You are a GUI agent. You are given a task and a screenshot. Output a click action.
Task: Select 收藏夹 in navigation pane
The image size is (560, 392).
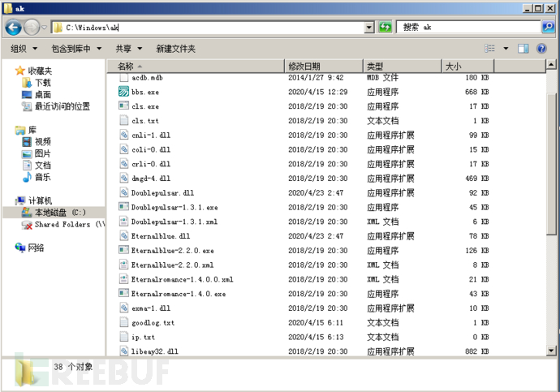click(x=40, y=71)
